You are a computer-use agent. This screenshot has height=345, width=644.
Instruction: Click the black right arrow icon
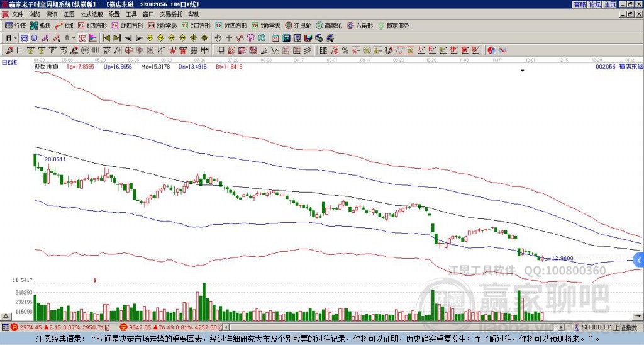[139, 38]
